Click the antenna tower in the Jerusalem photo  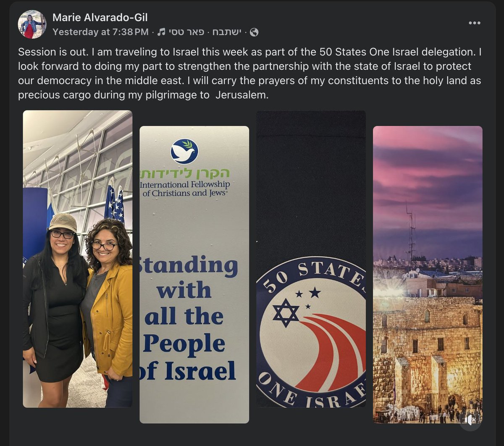click(410, 236)
